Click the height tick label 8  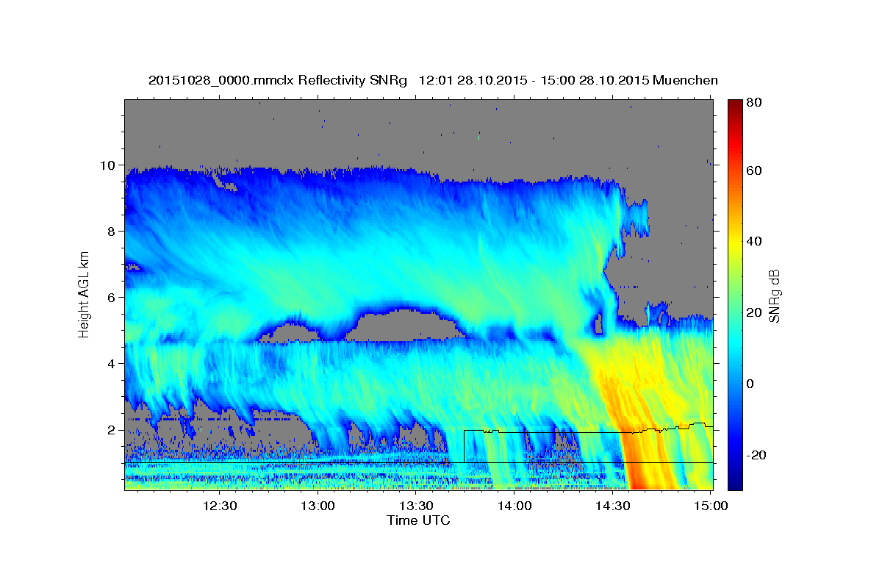[x=112, y=231]
